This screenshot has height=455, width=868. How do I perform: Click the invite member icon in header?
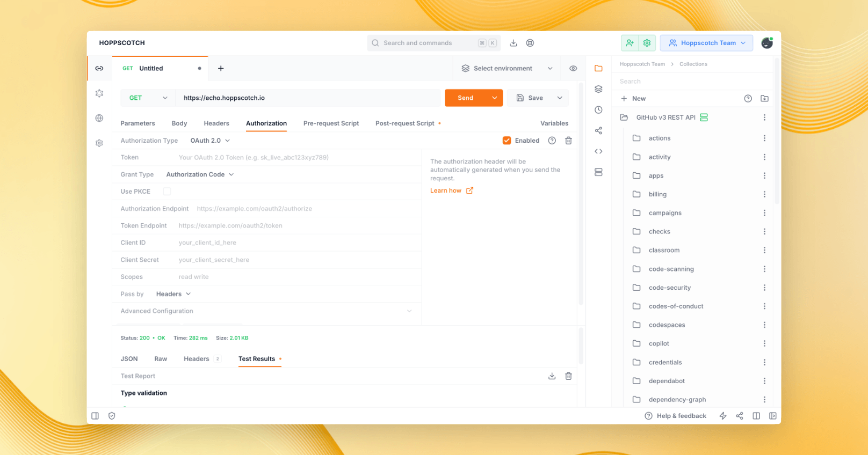click(x=630, y=43)
